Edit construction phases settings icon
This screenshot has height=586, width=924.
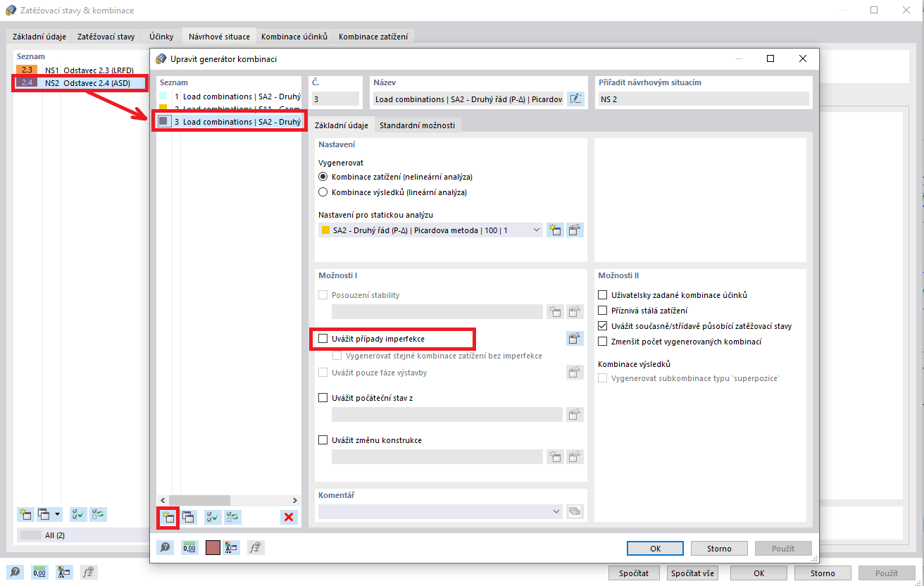click(575, 373)
